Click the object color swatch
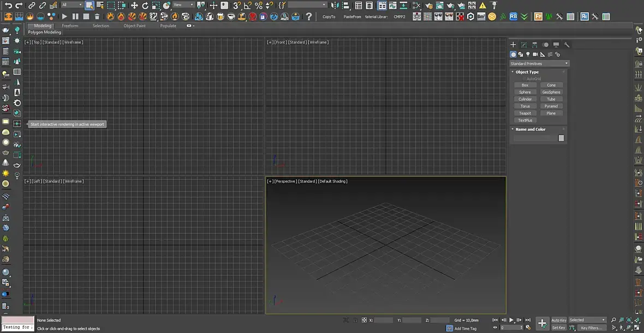644x333 pixels. [x=561, y=138]
